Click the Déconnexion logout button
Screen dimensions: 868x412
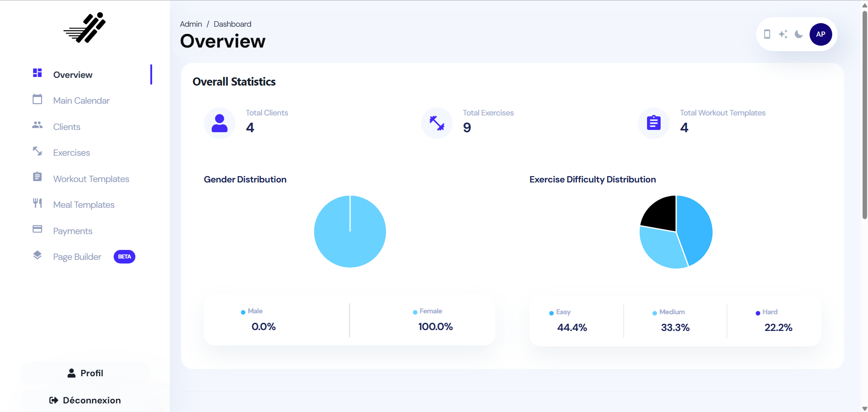pyautogui.click(x=85, y=400)
